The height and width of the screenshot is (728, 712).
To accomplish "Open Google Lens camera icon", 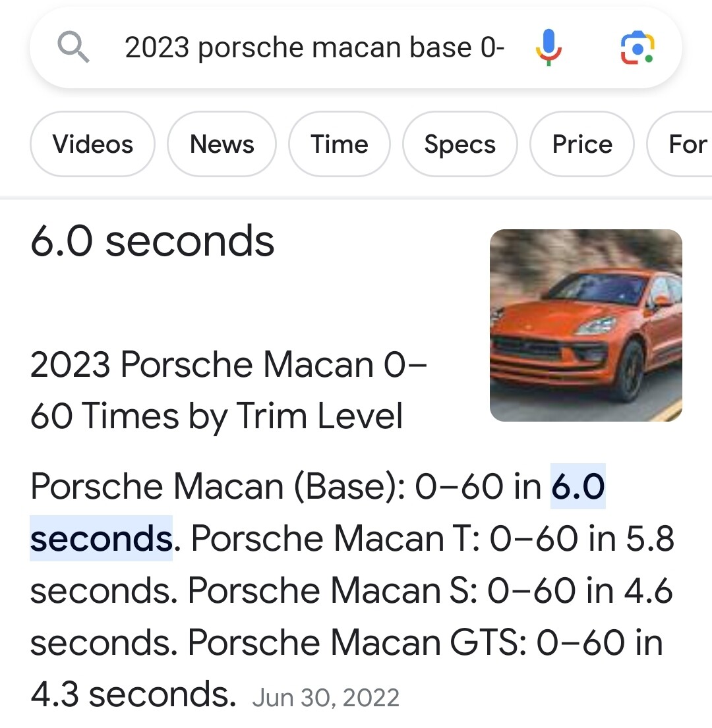I will click(x=638, y=48).
